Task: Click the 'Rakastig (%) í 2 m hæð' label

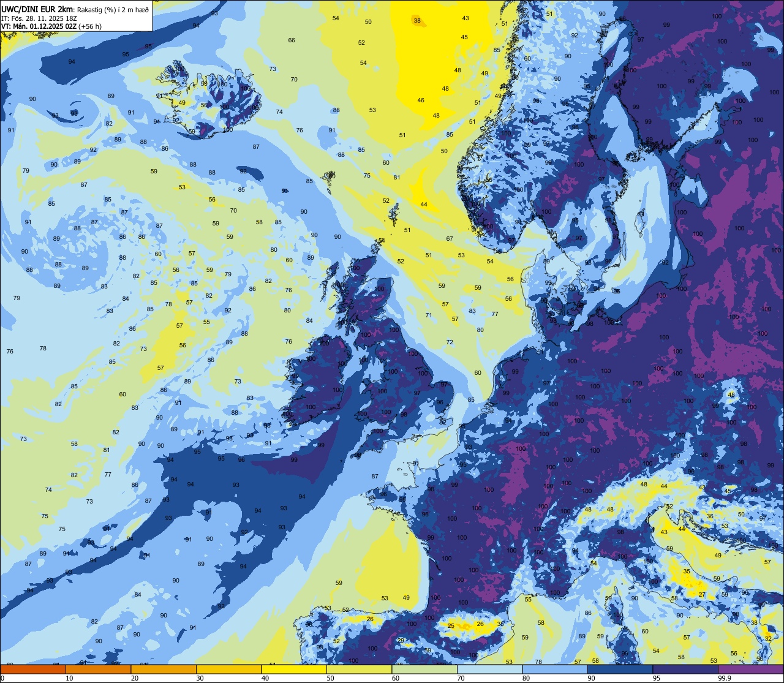Action: click(x=113, y=10)
